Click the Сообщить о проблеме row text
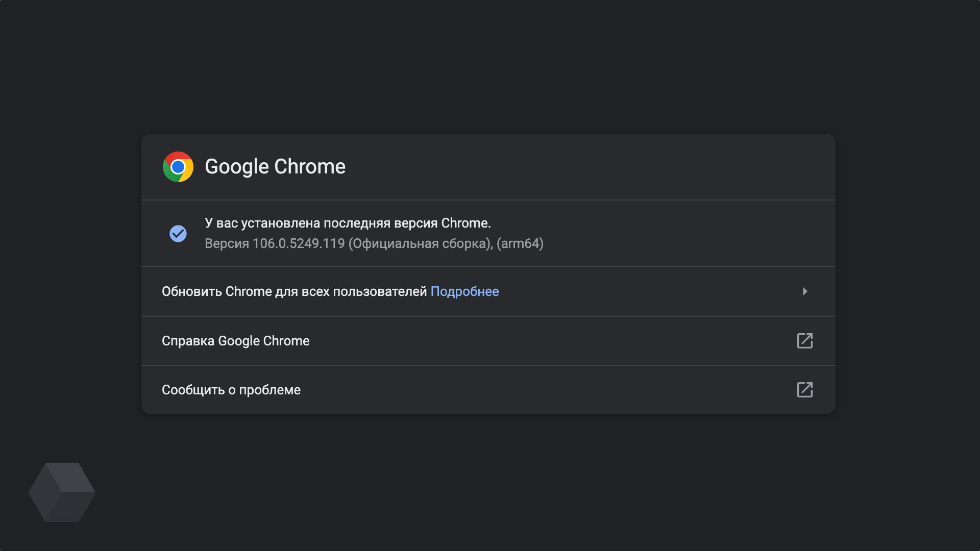The height and width of the screenshot is (551, 980). click(231, 390)
